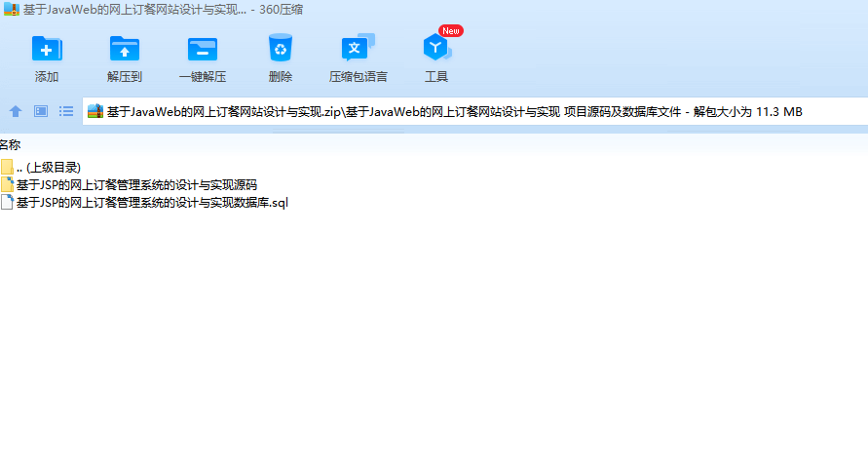This screenshot has width=868, height=468.
Task: Sort by the 名称 column header
Action: pos(10,145)
